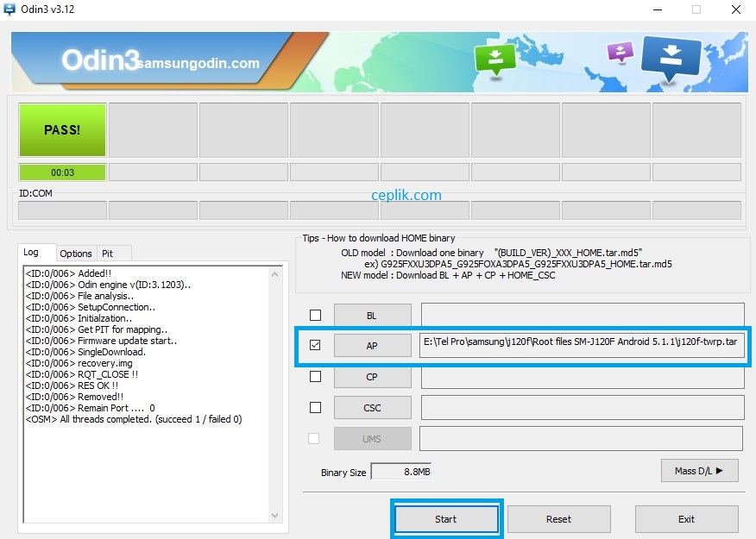
Task: Click the CSC file path field
Action: (583, 408)
